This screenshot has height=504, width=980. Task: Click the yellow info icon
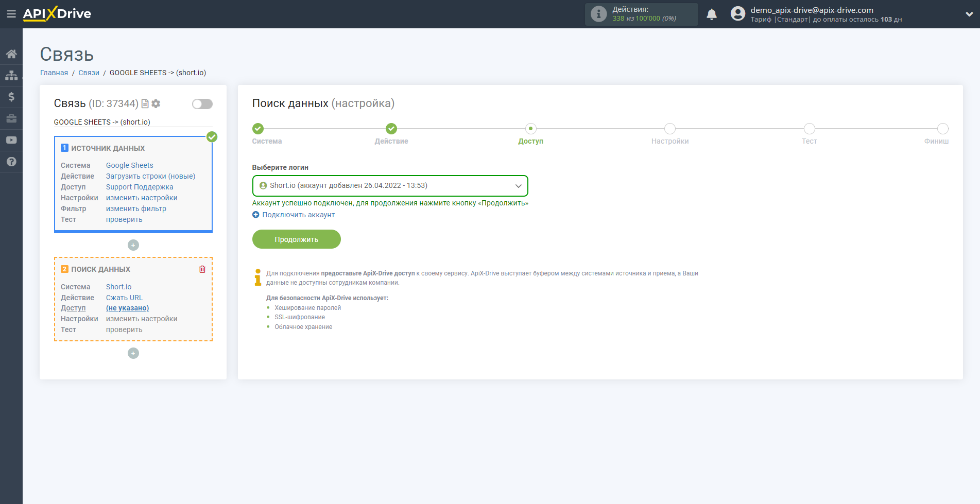257,277
